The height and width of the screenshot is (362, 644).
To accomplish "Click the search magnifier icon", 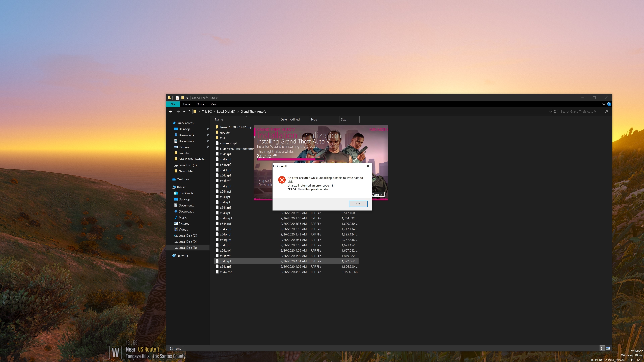I will 606,111.
